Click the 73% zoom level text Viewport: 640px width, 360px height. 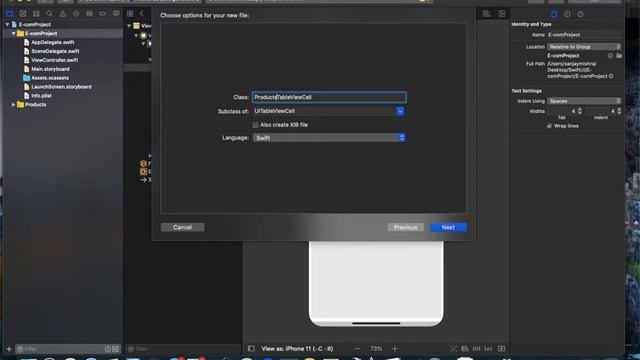376,349
